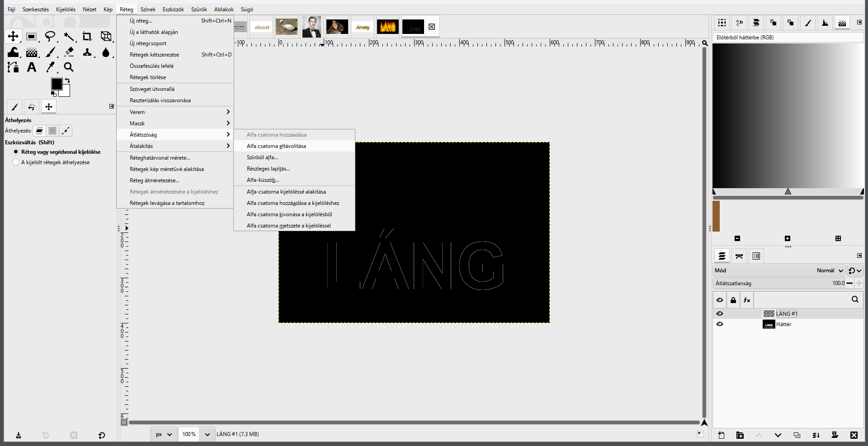Toggle the layer visibility header eye icon
The image size is (868, 446).
(x=720, y=300)
